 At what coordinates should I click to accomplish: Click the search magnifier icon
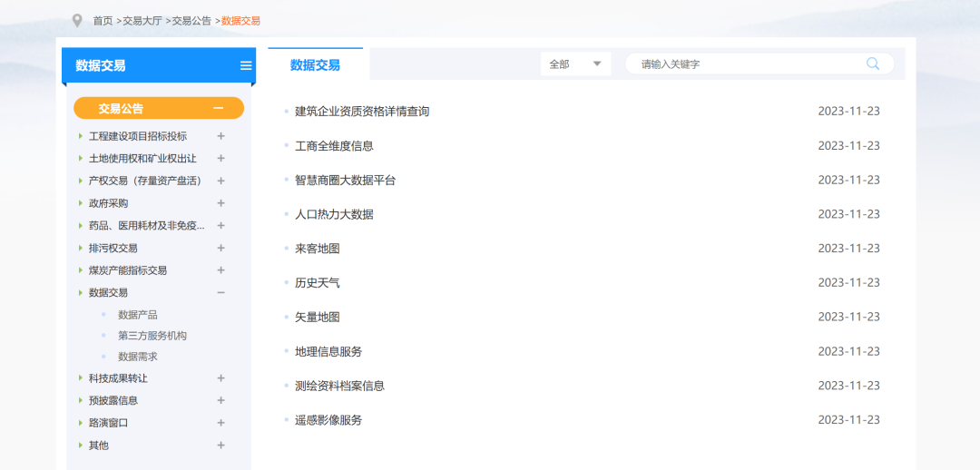click(873, 64)
